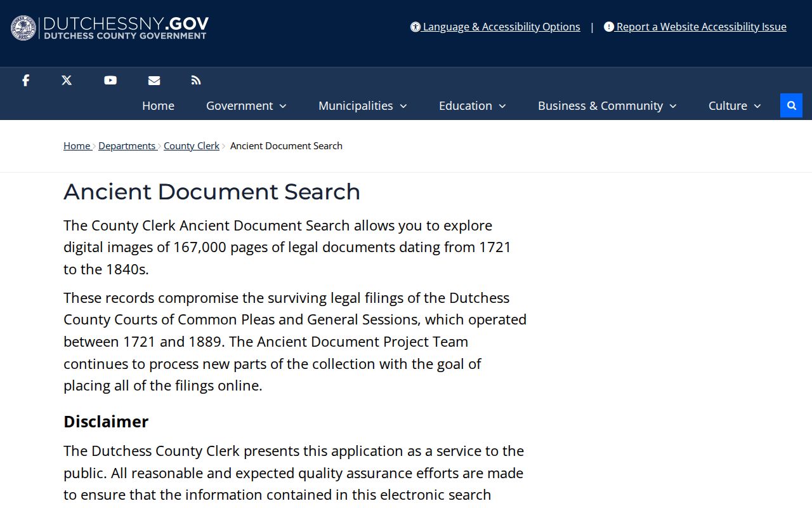Click the Dutchess County seal logo
Image resolution: width=812 pixels, height=508 pixels.
pyautogui.click(x=24, y=28)
